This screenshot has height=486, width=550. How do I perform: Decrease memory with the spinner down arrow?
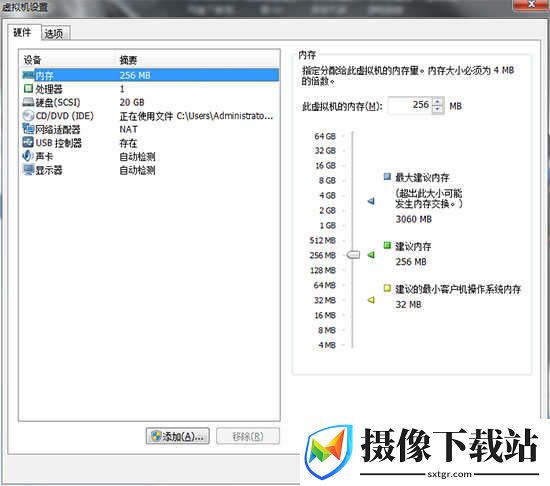(437, 109)
